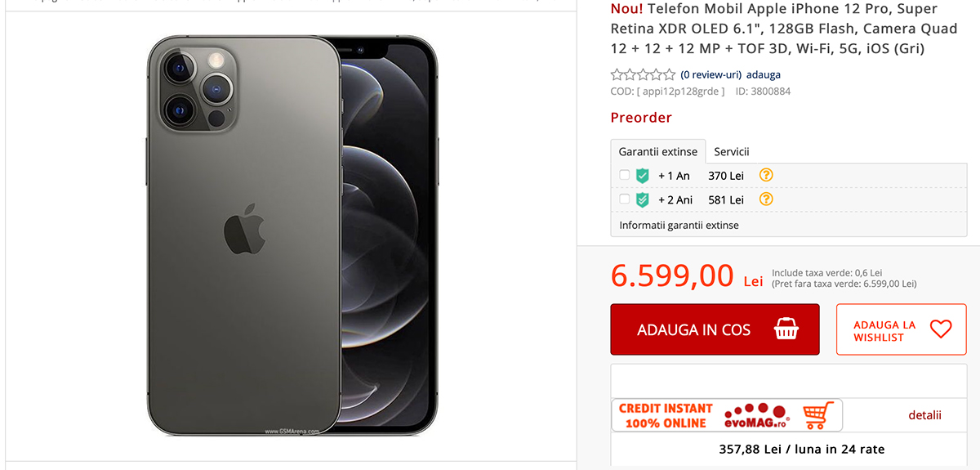Click the empty star rating icons

tap(643, 74)
